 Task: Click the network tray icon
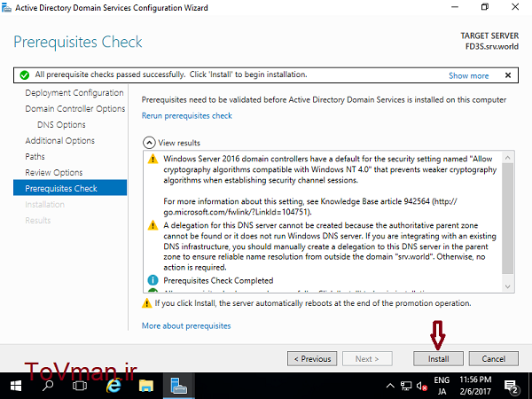(x=406, y=386)
